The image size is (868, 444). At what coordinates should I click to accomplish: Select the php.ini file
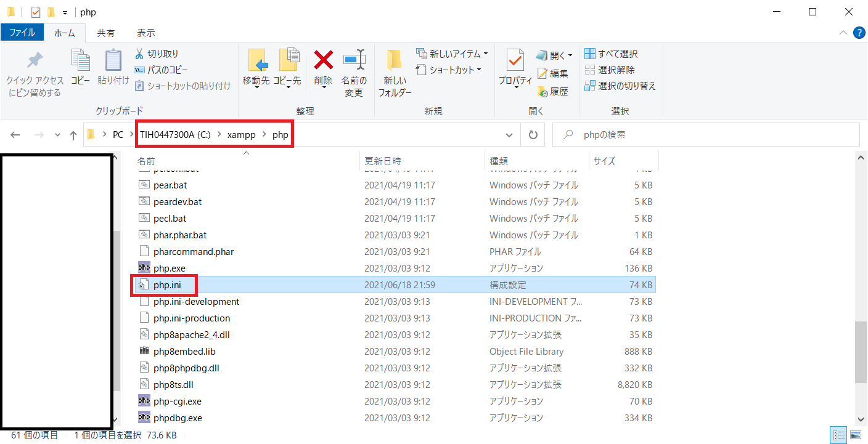pos(395,285)
